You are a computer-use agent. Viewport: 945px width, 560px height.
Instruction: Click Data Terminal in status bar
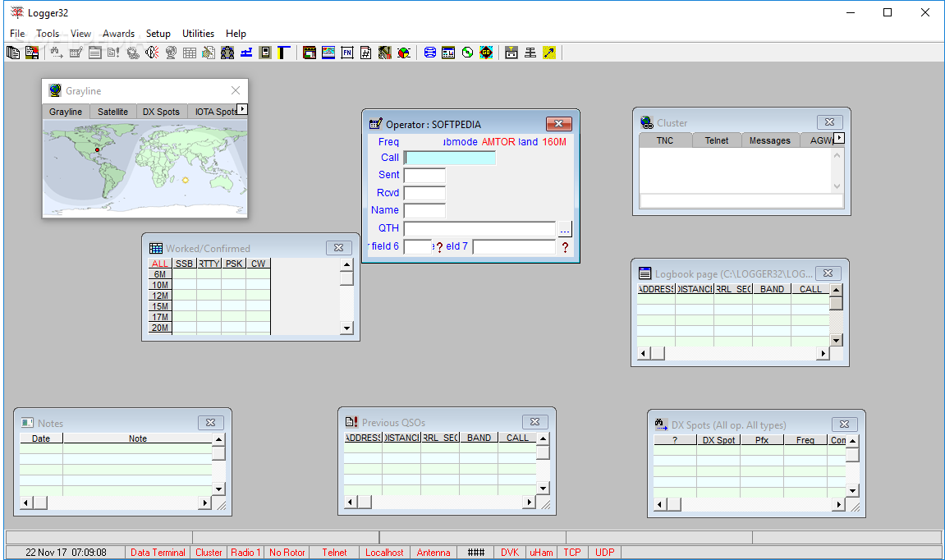tap(158, 552)
